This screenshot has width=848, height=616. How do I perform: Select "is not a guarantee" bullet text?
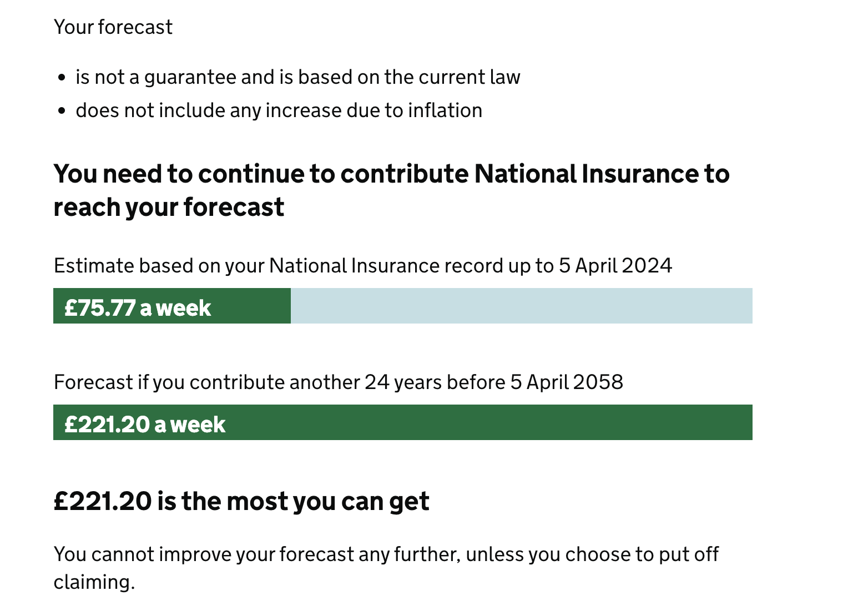[x=298, y=77]
